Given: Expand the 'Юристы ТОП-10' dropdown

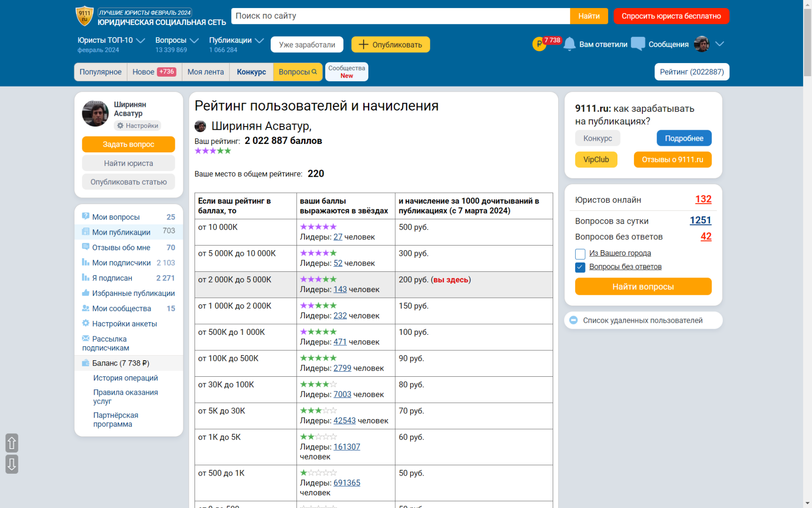Looking at the screenshot, I should click(x=140, y=41).
